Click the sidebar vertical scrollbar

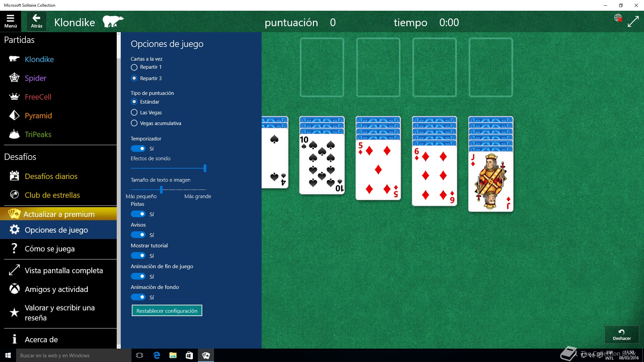tap(118, 190)
